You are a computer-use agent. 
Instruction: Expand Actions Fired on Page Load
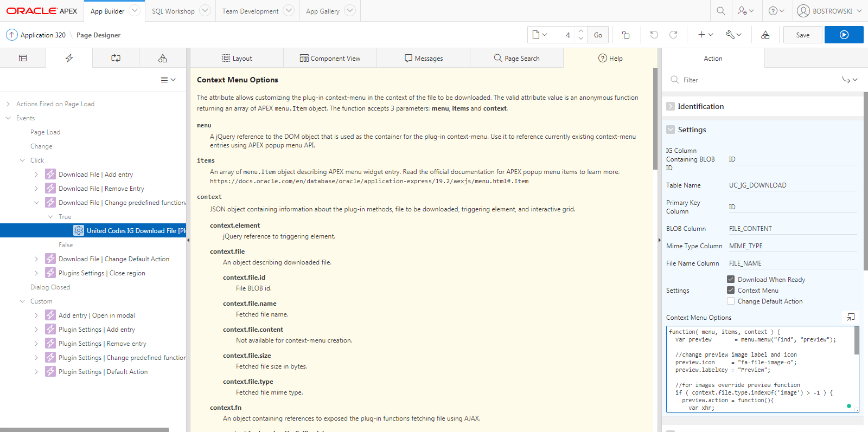coord(8,104)
